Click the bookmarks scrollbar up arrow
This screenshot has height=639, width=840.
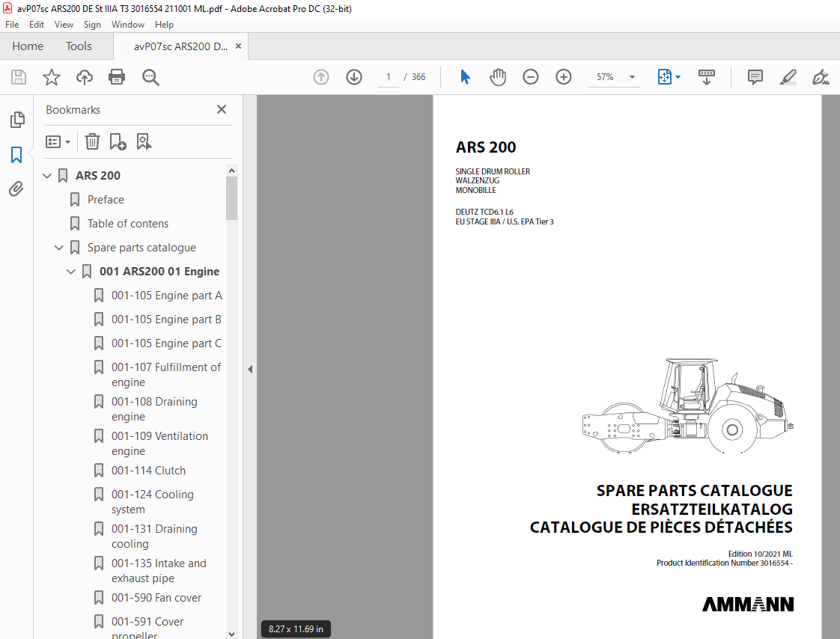231,171
